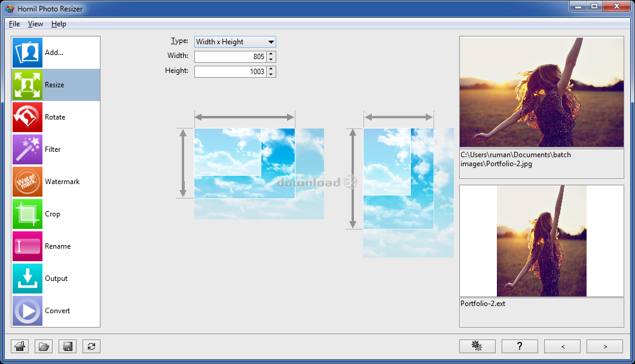Open the View menu
This screenshot has height=364, width=635.
35,24
